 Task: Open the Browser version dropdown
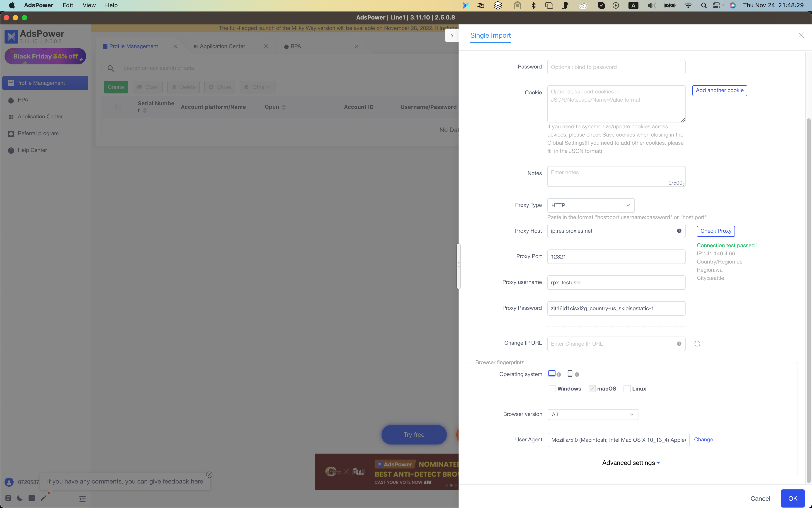tap(592, 414)
